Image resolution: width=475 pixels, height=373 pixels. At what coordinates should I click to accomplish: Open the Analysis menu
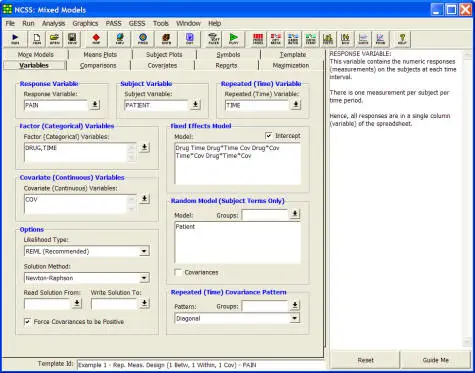coord(53,23)
